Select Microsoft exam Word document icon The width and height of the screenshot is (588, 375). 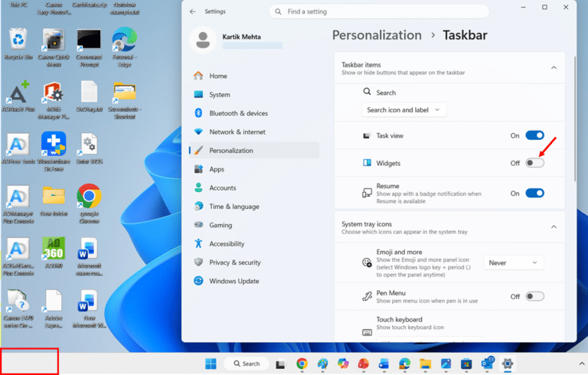pyautogui.click(x=90, y=256)
